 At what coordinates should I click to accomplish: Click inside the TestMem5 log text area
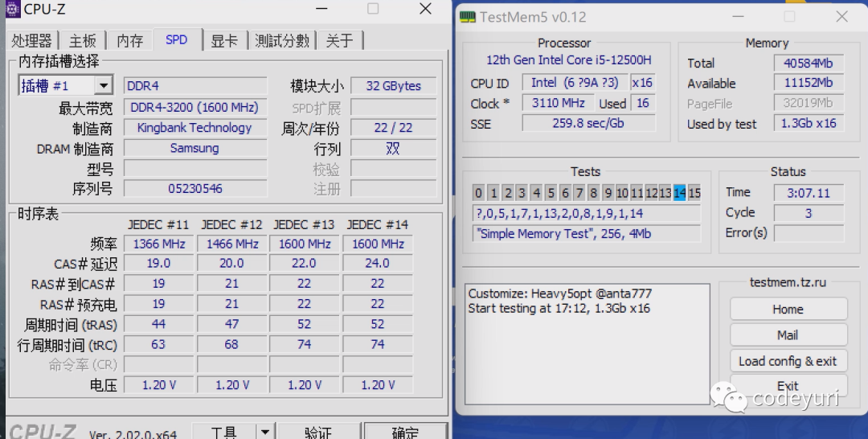587,344
